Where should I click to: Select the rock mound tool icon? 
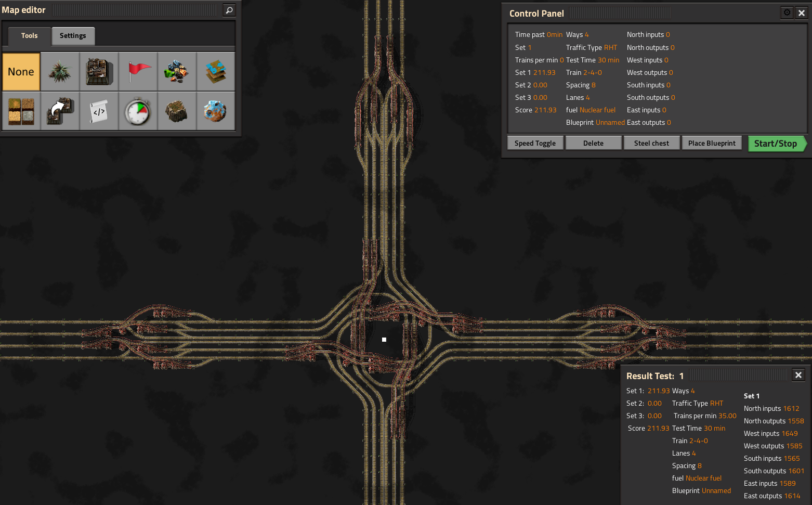[177, 111]
